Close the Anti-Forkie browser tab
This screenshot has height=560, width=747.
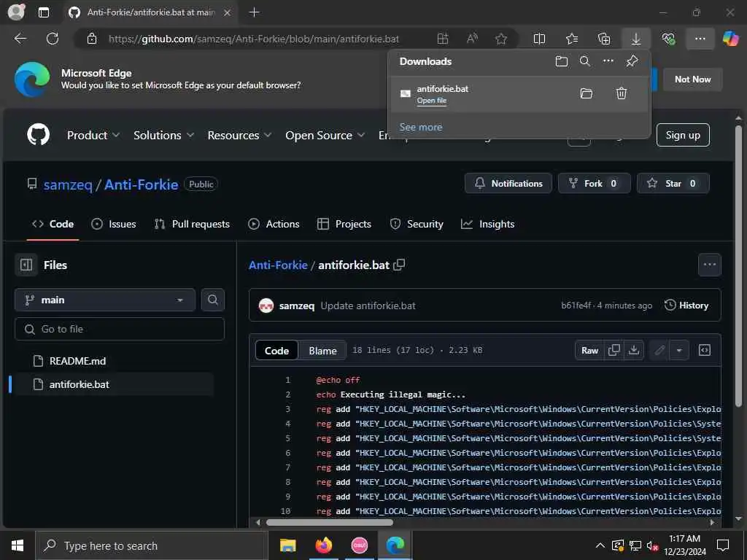[228, 12]
